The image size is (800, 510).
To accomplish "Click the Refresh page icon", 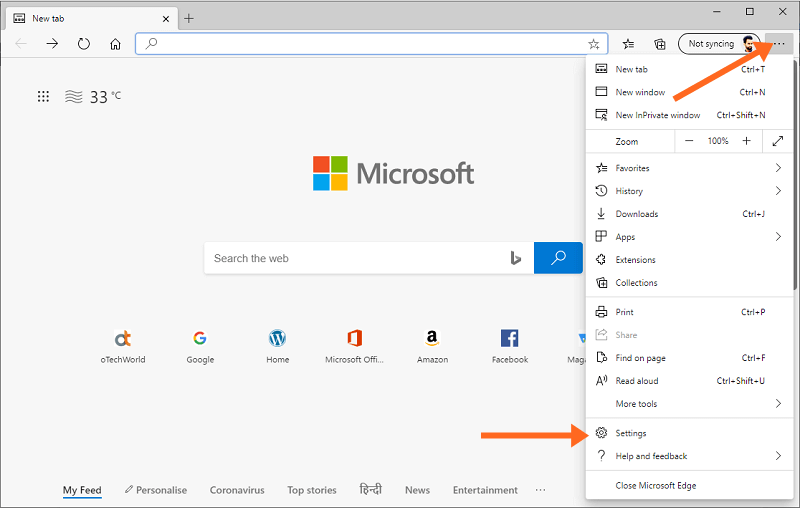I will pos(84,44).
